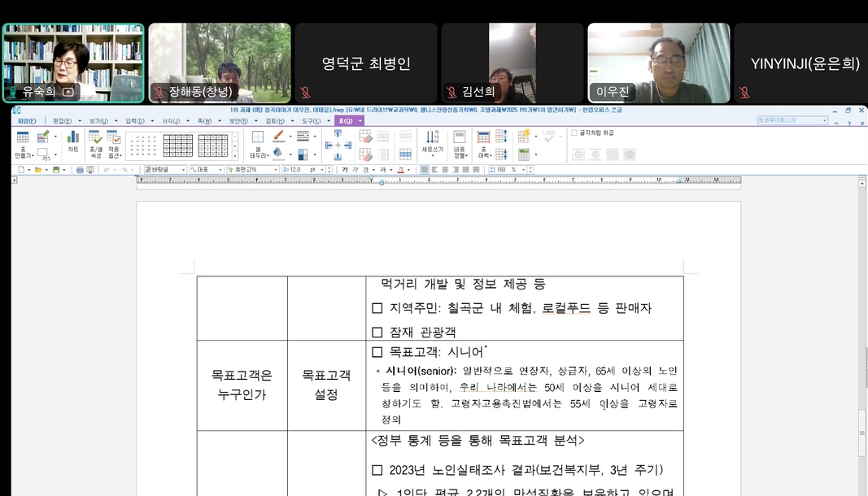Open the font color swatch
Screen dimensions: 868x496
point(400,169)
